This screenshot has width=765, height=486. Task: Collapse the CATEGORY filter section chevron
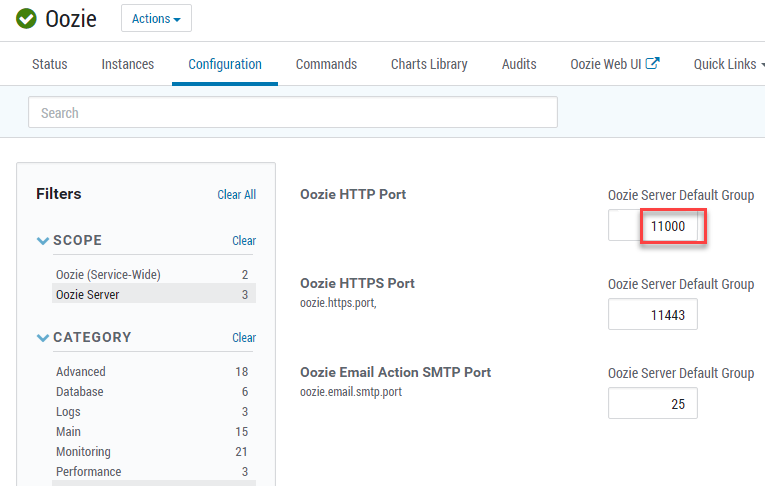pos(43,338)
